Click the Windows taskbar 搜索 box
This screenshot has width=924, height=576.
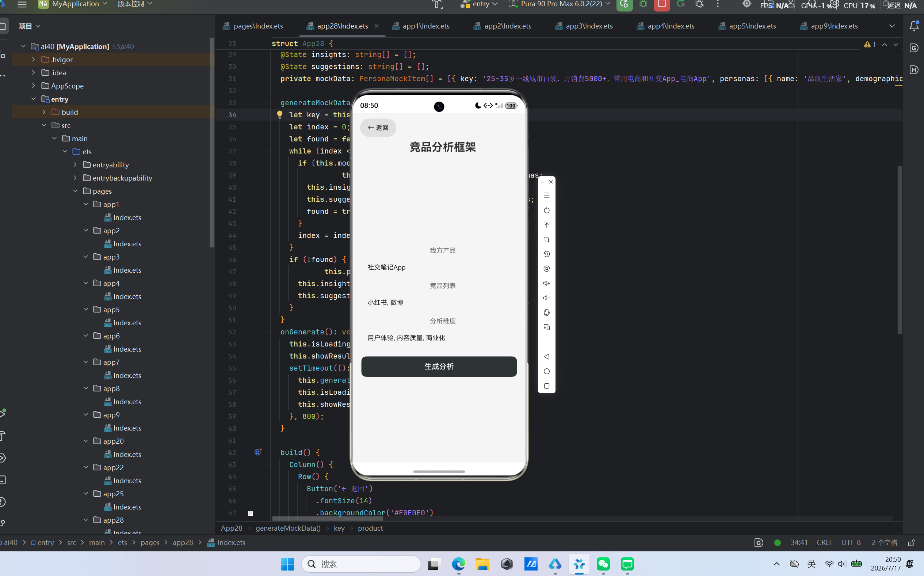pyautogui.click(x=361, y=564)
